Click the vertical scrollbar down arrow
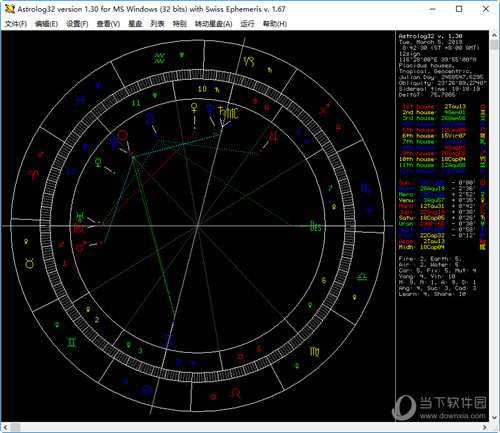The height and width of the screenshot is (433, 500). pos(494,417)
